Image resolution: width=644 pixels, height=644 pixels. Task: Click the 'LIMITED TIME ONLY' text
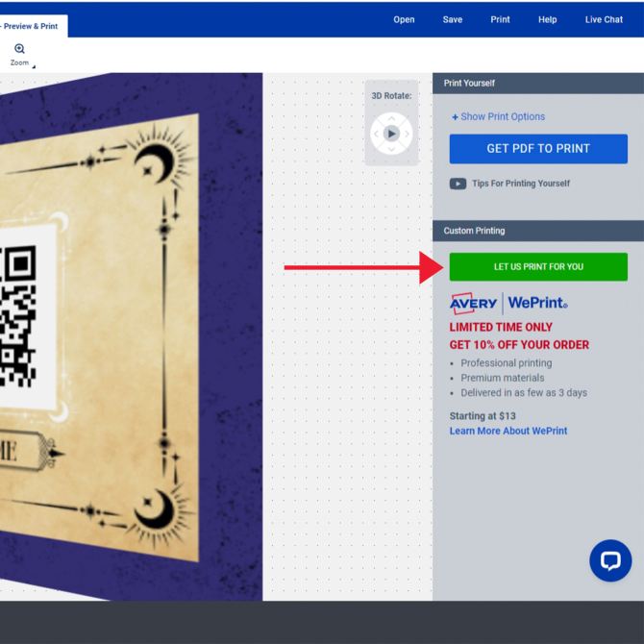pyautogui.click(x=501, y=328)
